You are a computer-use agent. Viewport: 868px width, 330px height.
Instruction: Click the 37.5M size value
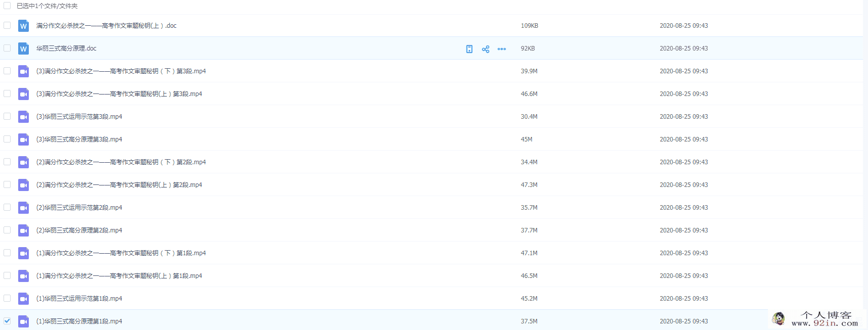pyautogui.click(x=529, y=321)
